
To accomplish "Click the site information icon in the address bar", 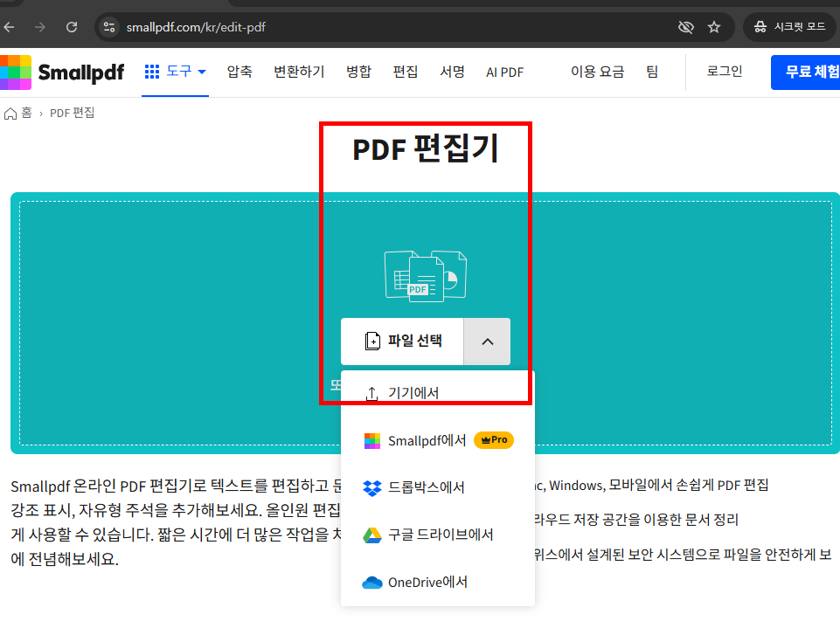I will coord(110,27).
